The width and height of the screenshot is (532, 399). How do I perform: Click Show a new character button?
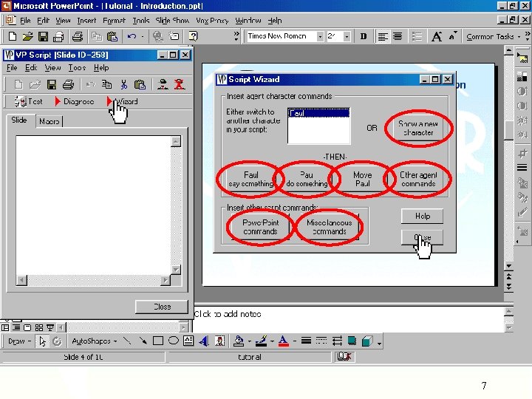[418, 129]
